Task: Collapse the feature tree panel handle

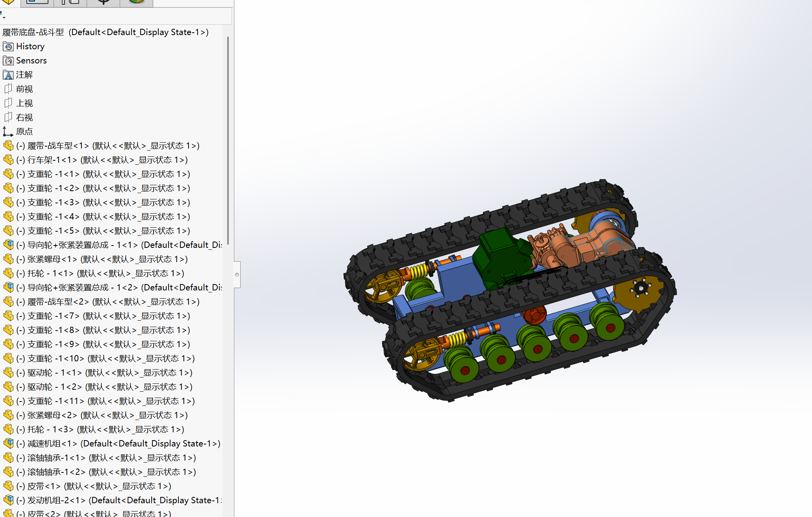Action: pyautogui.click(x=237, y=275)
